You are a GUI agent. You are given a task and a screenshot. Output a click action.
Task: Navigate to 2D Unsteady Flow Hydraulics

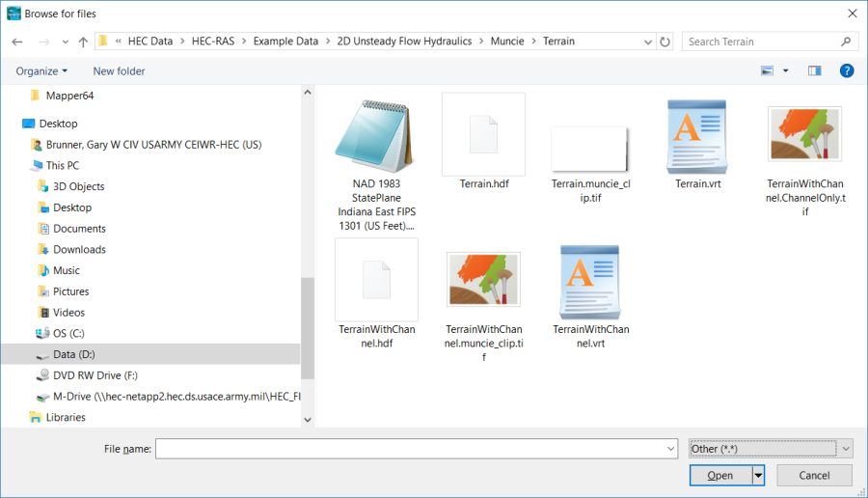coord(405,41)
